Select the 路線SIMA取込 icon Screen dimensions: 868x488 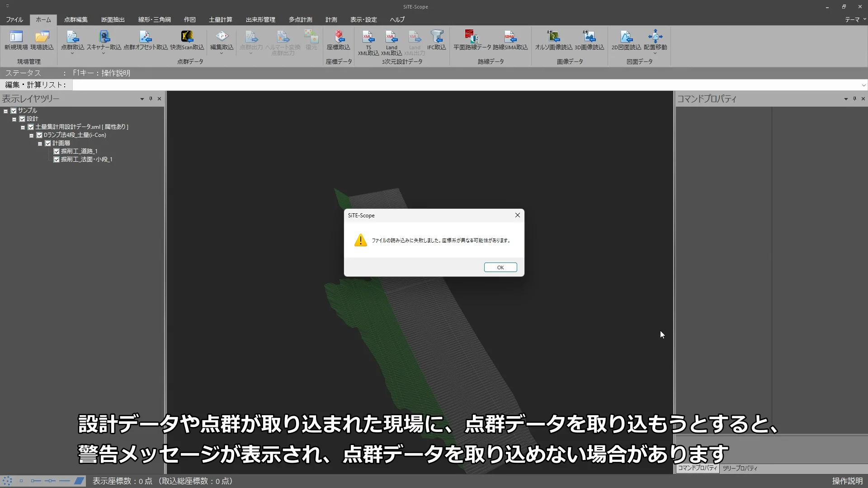pos(510,37)
